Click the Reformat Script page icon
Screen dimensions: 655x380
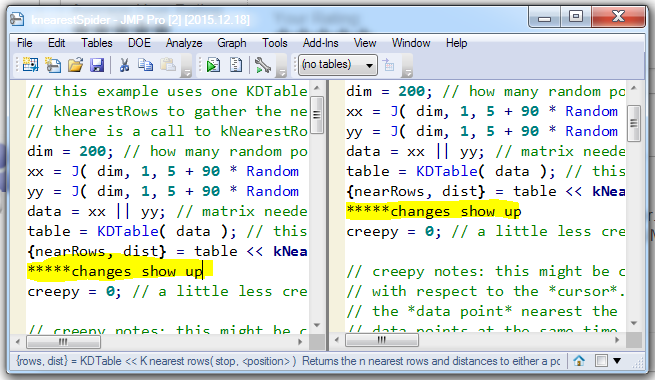coord(236,65)
